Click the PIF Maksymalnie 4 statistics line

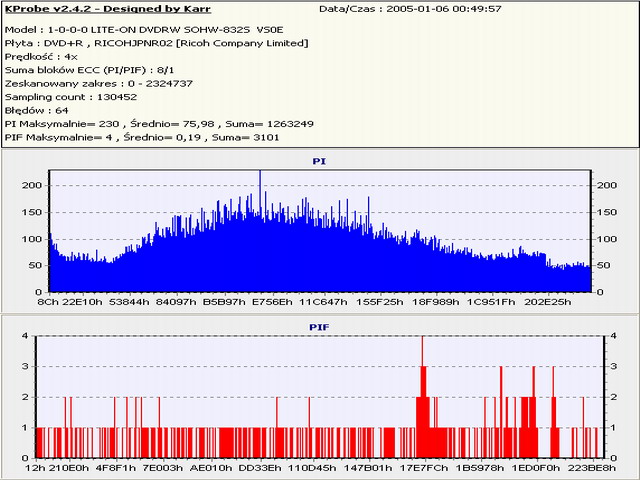[x=142, y=138]
